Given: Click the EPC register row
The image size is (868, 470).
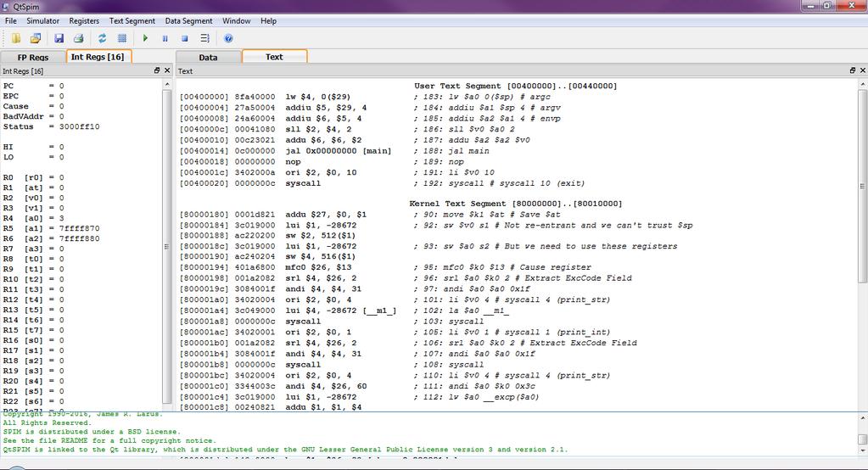Looking at the screenshot, I should (33, 96).
